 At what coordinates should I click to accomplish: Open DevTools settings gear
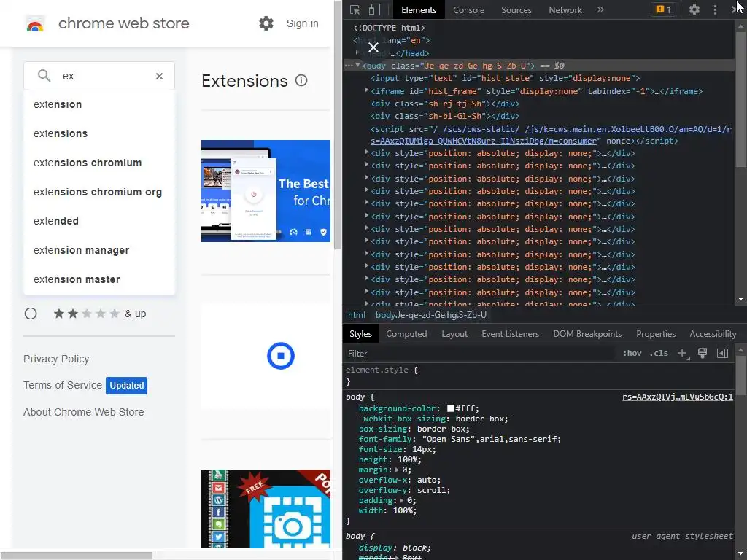tap(694, 9)
